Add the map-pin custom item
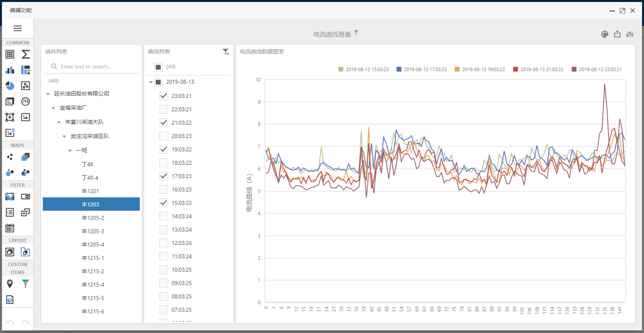644x333 pixels. pyautogui.click(x=10, y=284)
